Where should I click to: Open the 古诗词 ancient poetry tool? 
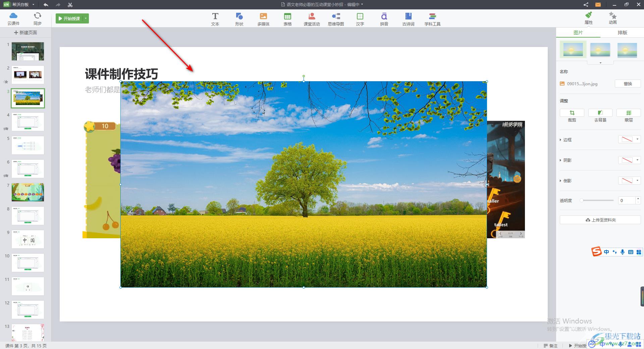pyautogui.click(x=408, y=19)
